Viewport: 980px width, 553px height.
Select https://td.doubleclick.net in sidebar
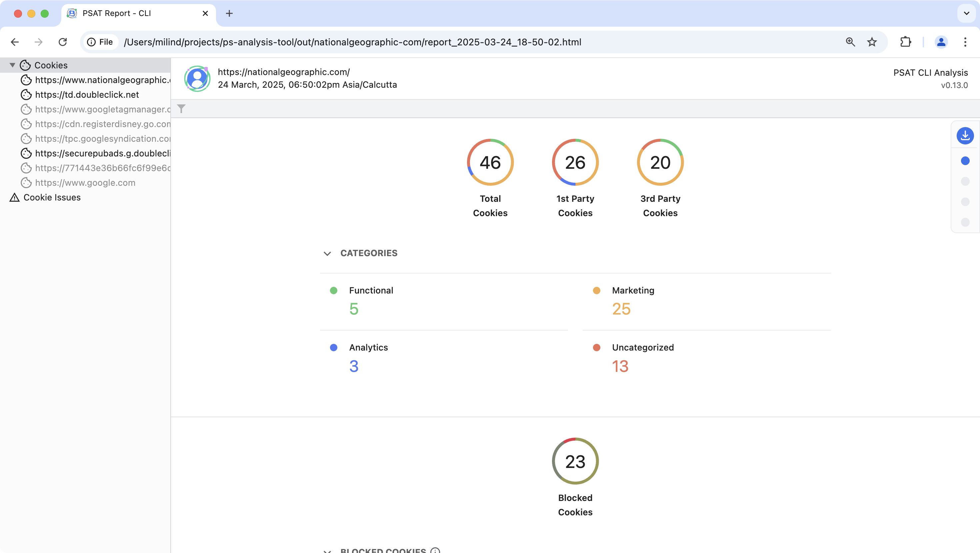87,95
